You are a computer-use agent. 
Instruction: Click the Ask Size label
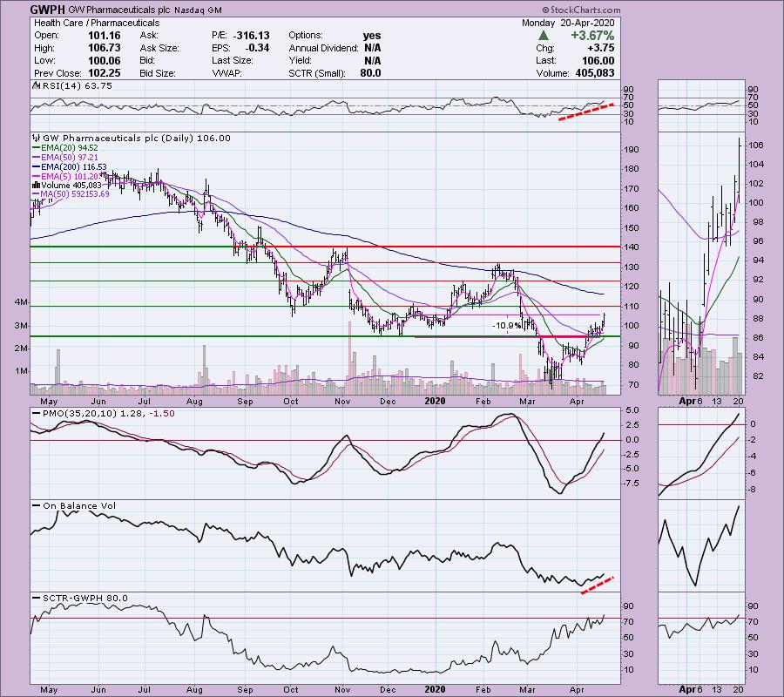(x=159, y=48)
